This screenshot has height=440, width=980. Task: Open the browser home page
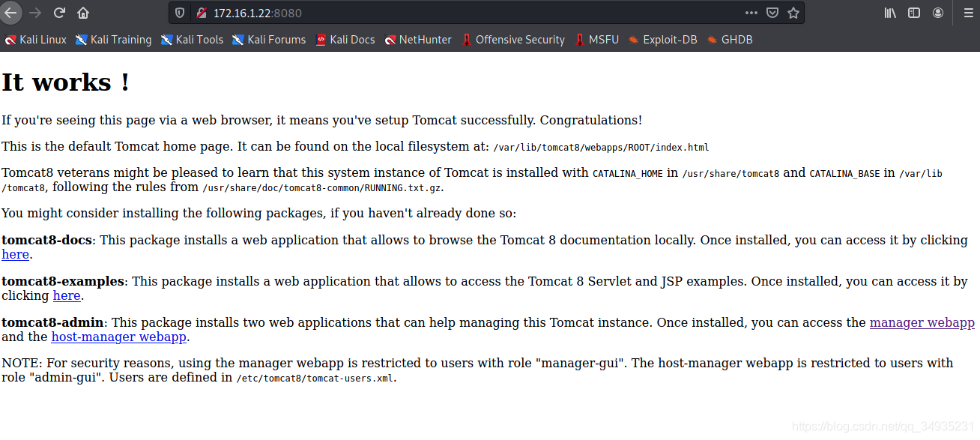click(x=83, y=13)
